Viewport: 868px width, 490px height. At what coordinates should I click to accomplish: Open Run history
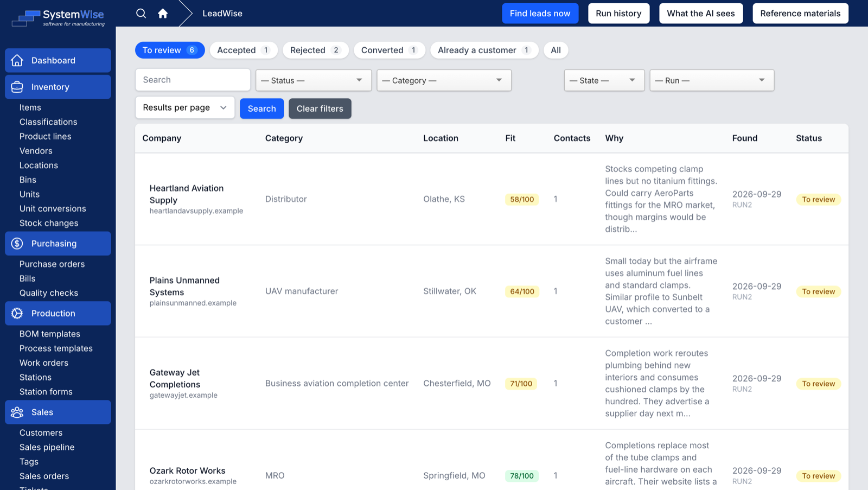pyautogui.click(x=618, y=14)
